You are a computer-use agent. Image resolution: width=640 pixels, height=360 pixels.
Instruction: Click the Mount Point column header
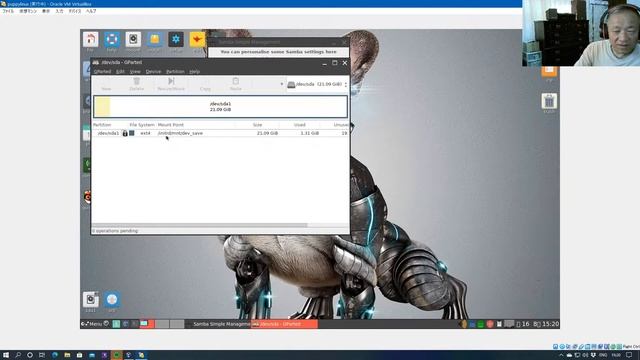click(x=171, y=124)
